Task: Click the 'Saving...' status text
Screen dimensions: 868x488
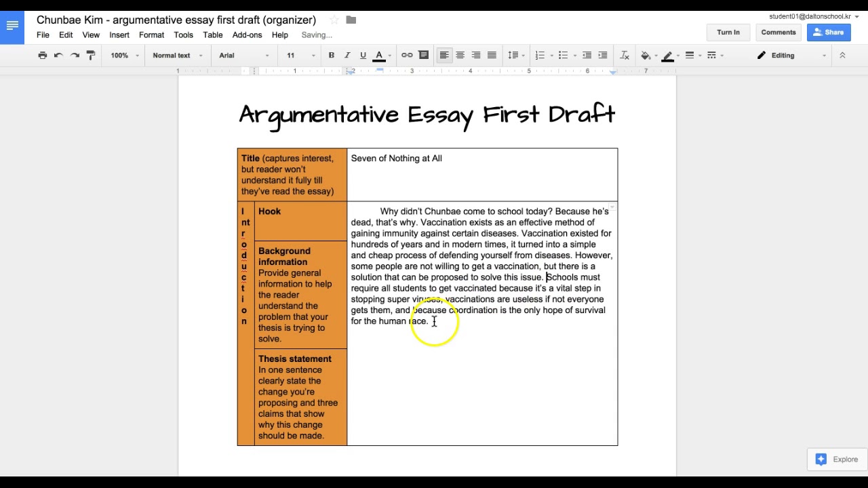Action: pos(317,35)
